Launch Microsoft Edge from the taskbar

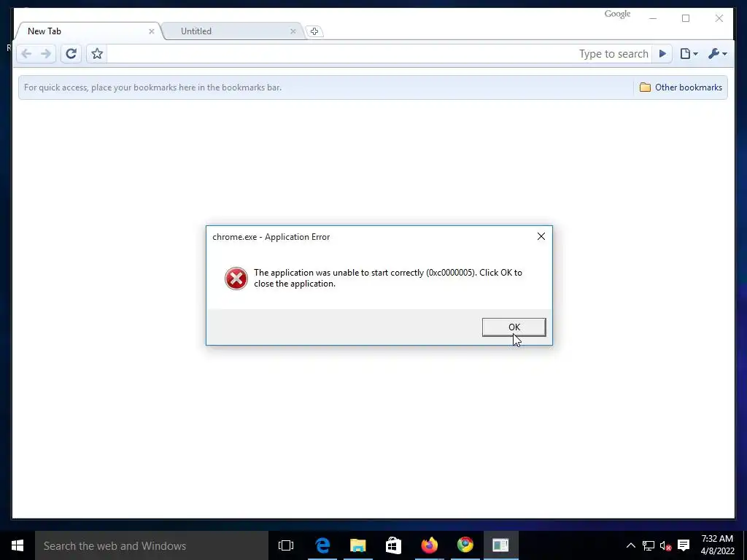(x=322, y=545)
